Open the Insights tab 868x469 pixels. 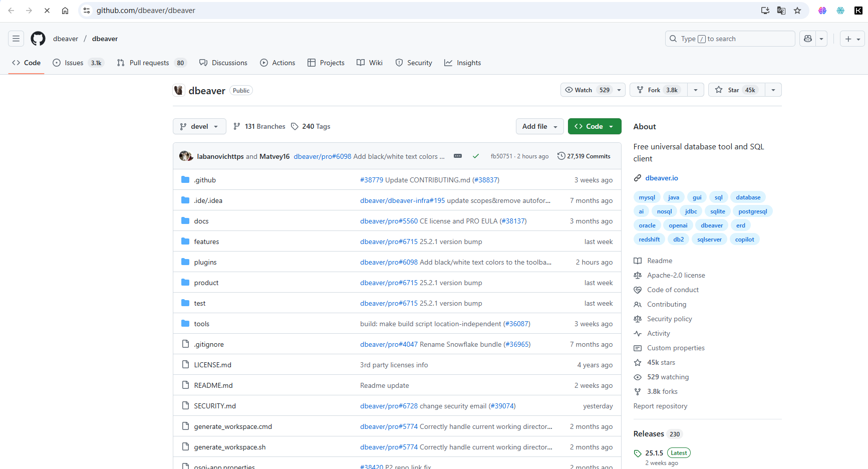[x=463, y=63]
